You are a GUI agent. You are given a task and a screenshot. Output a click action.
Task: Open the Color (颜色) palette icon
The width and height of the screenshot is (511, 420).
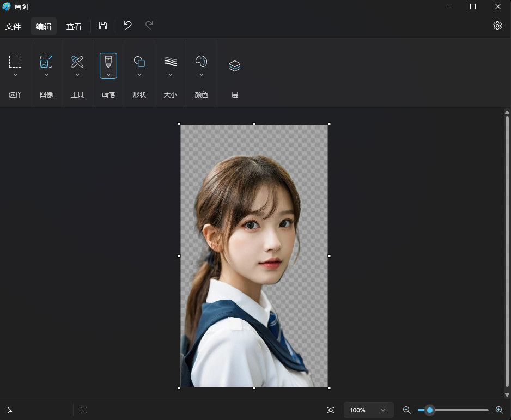(201, 61)
